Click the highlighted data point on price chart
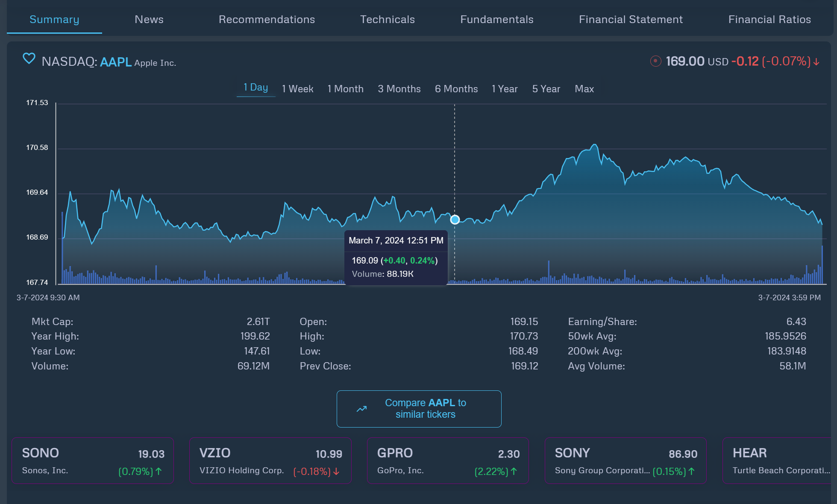The height and width of the screenshot is (504, 837). click(x=455, y=220)
